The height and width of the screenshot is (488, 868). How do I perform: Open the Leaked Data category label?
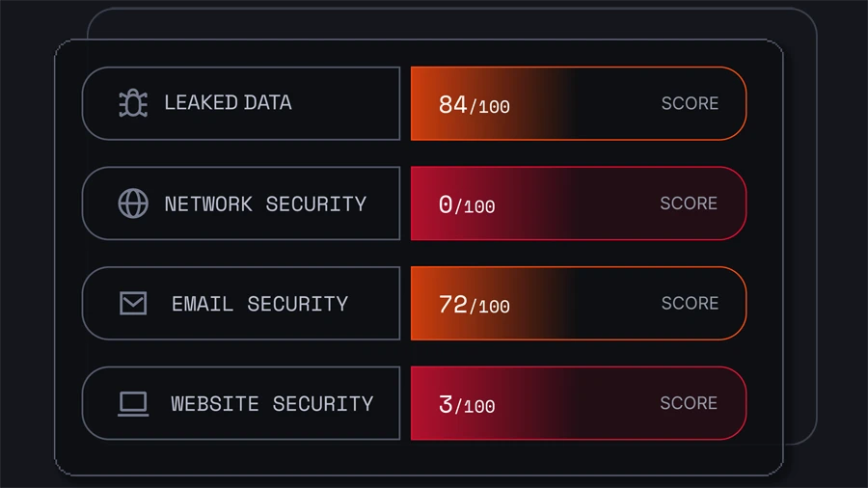coord(228,103)
